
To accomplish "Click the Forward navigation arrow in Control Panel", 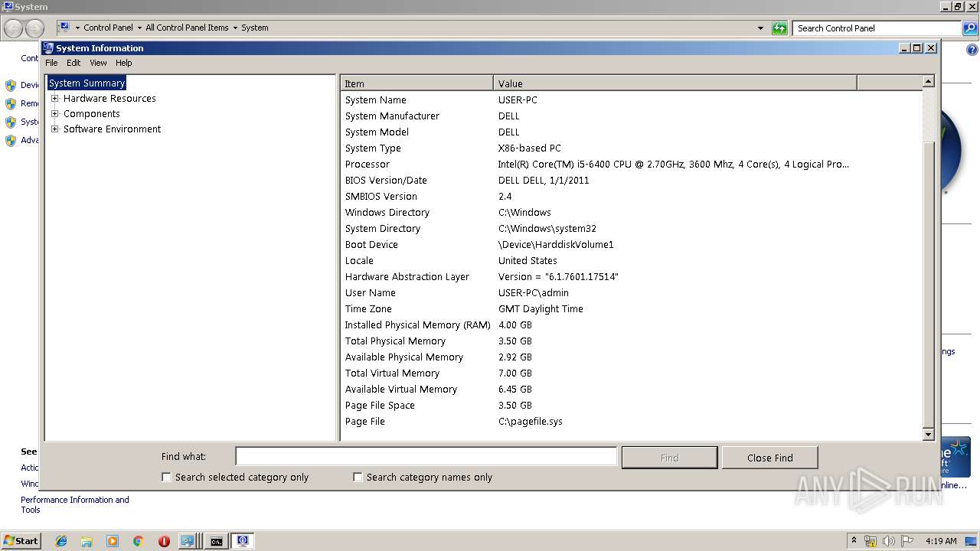I will tap(34, 28).
